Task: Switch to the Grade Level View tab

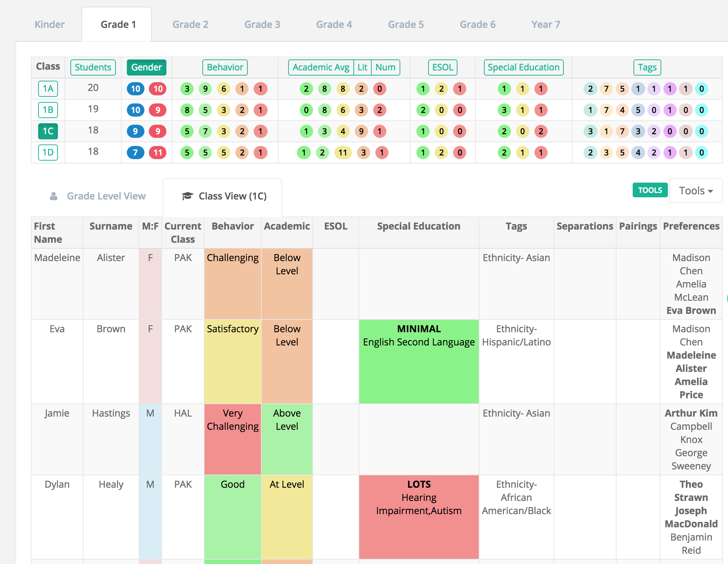Action: pos(98,196)
